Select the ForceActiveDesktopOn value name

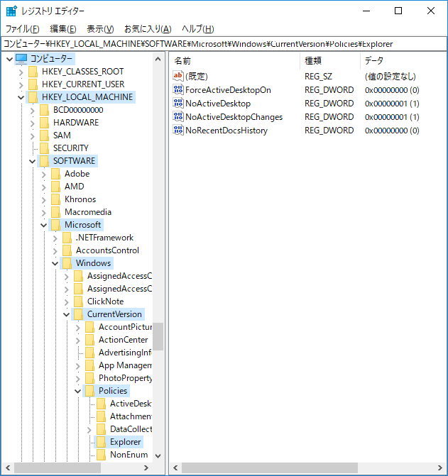pos(228,90)
